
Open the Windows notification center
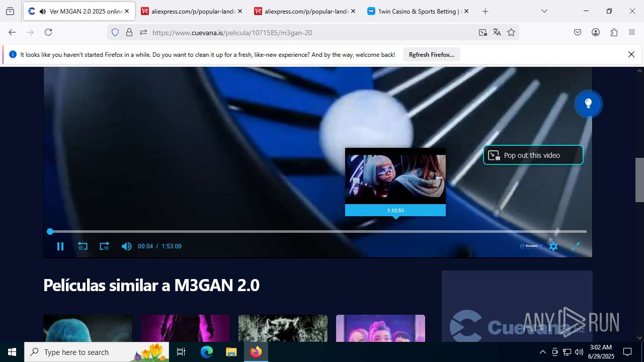[627, 352]
